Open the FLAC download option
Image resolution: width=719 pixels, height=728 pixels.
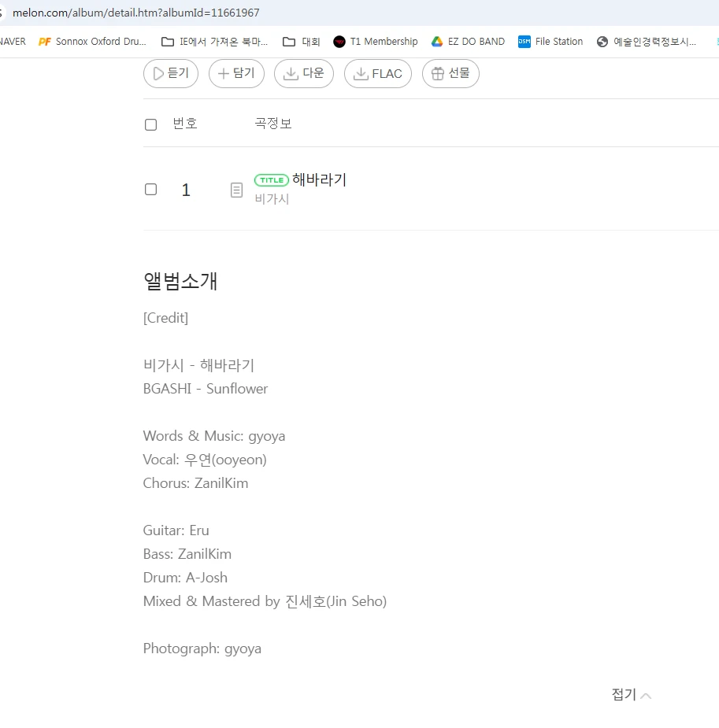point(377,72)
